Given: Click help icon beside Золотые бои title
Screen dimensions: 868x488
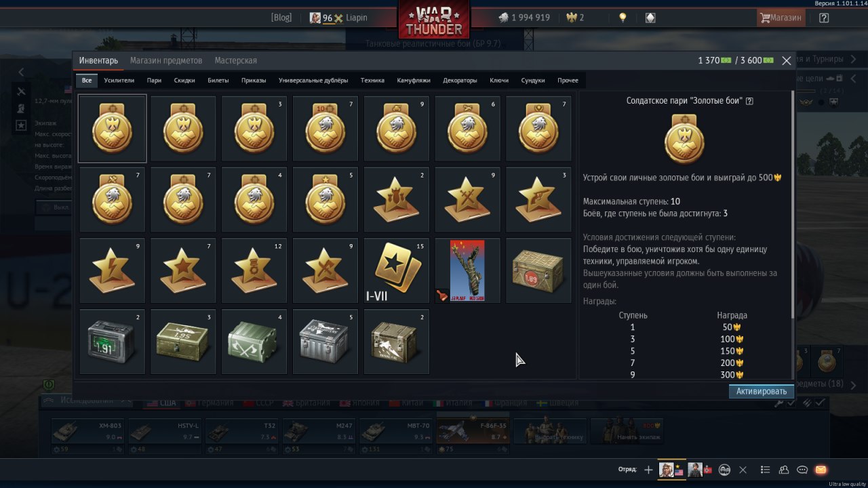Looking at the screenshot, I should [x=749, y=101].
